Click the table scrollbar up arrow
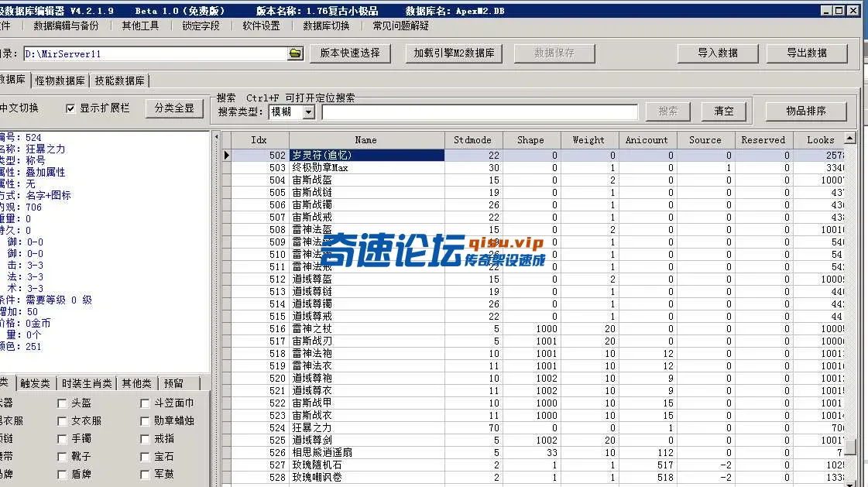The image size is (868, 487). (849, 138)
